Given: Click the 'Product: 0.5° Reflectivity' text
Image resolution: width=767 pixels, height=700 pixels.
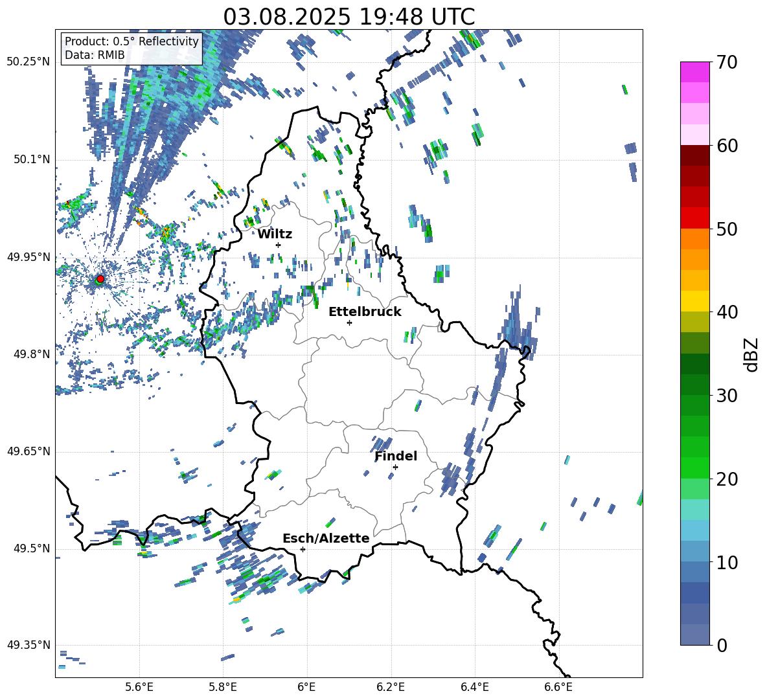Looking at the screenshot, I should [x=132, y=41].
